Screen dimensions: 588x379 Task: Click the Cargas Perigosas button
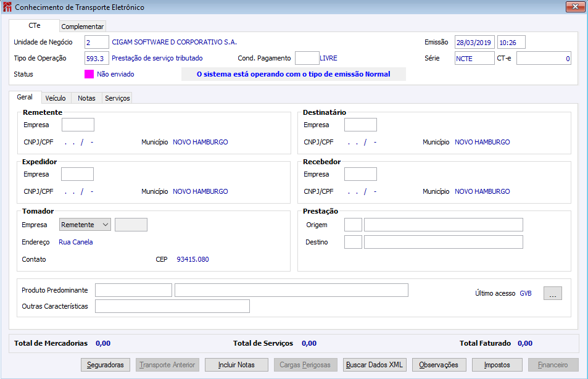pyautogui.click(x=305, y=365)
